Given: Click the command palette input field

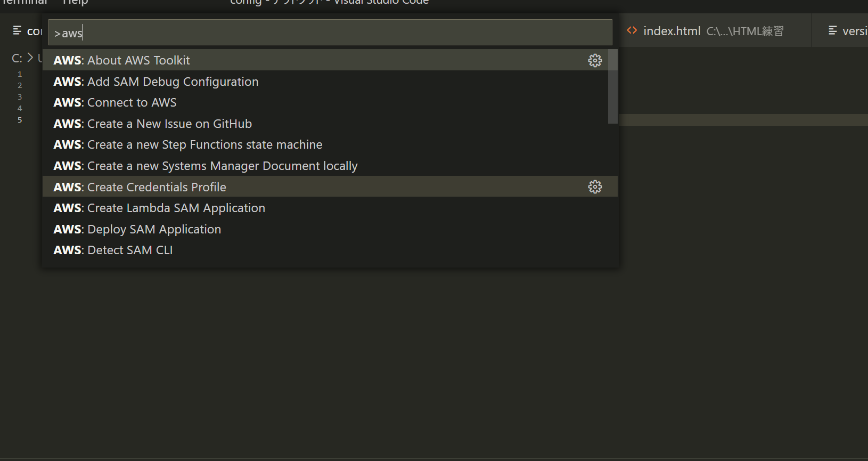Looking at the screenshot, I should click(x=330, y=33).
